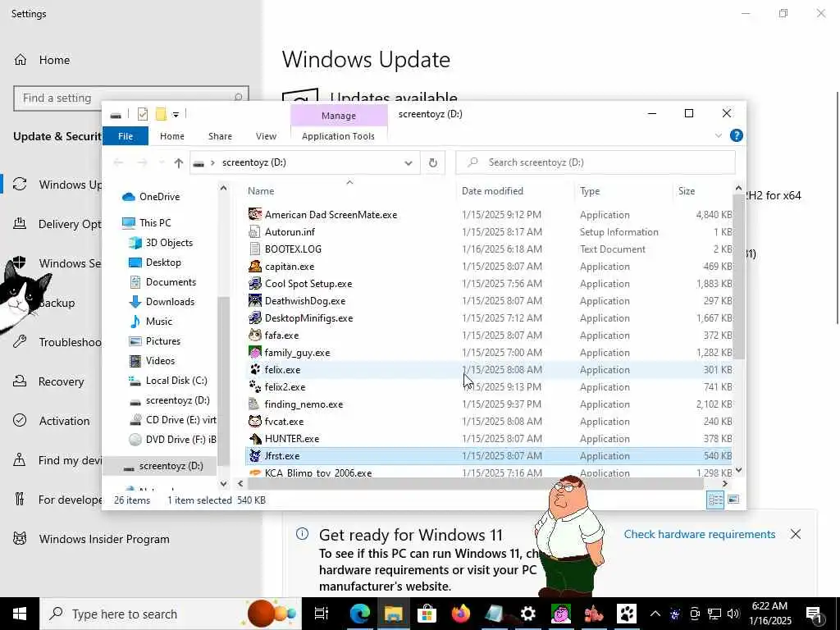Image resolution: width=840 pixels, height=630 pixels.
Task: Select the DesktopMinifigs.exe icon
Action: pos(255,317)
